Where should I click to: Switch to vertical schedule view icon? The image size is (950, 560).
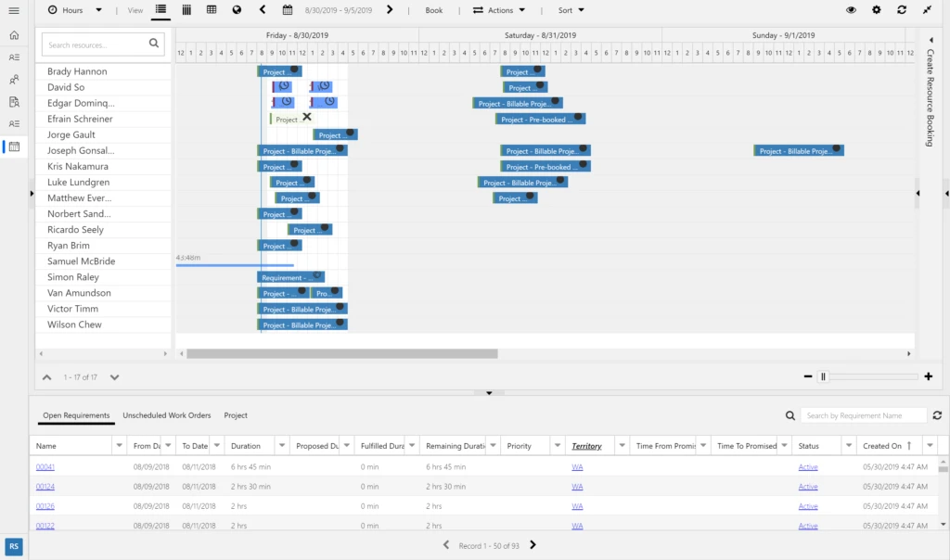[x=186, y=10]
